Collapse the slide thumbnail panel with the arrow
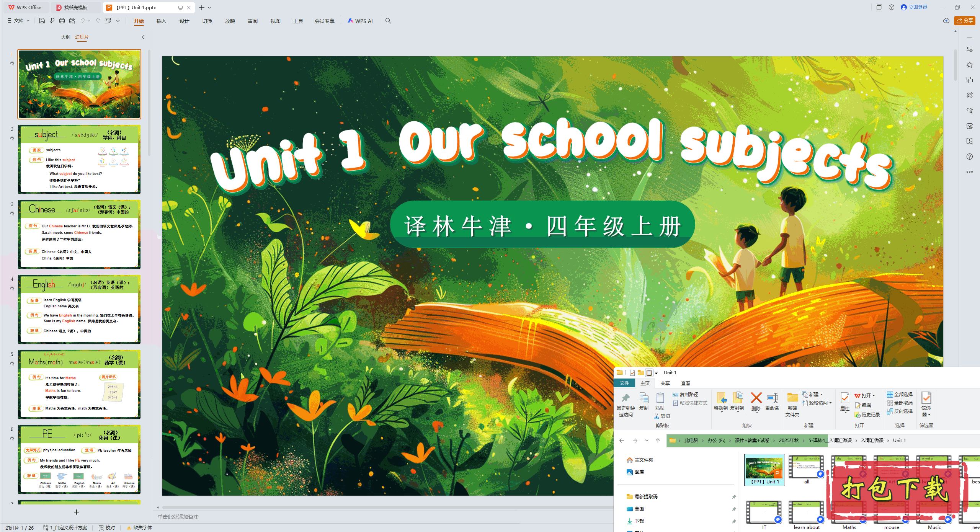980x532 pixels. [x=143, y=37]
